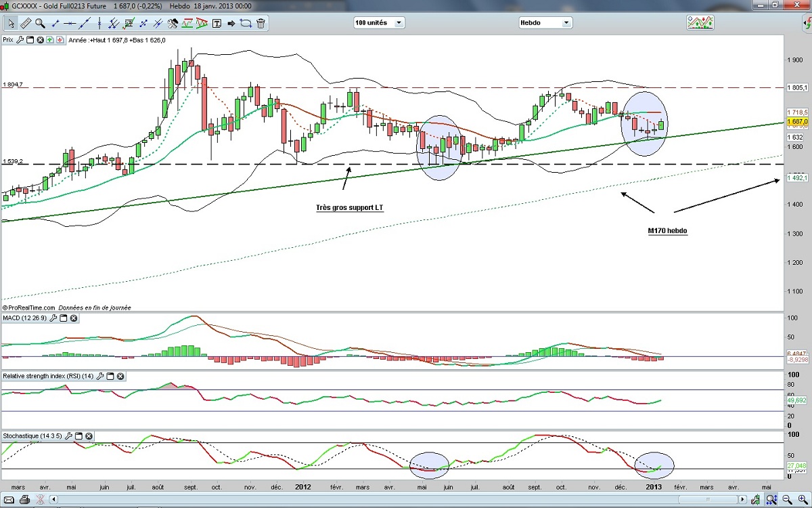Image resolution: width=812 pixels, height=508 pixels.
Task: Zoom out using bottom-right minus magnifier
Action: point(787,500)
